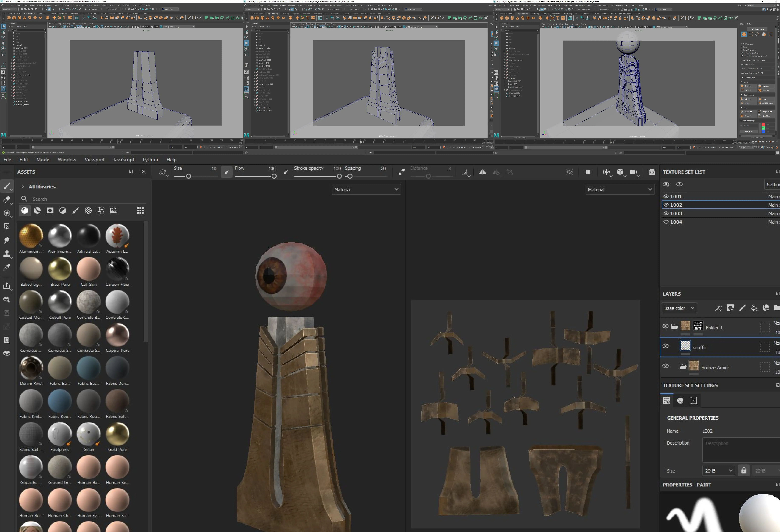Expand the All libraries chevron

[x=23, y=186]
